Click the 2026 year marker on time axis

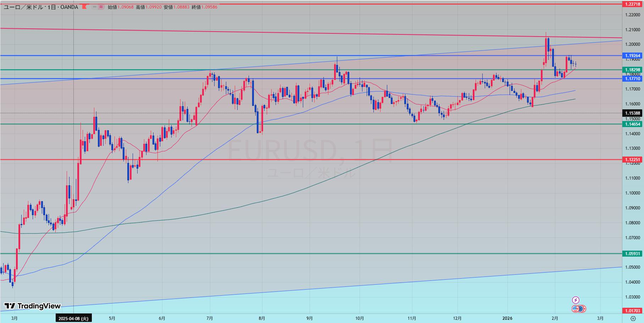[x=507, y=318]
